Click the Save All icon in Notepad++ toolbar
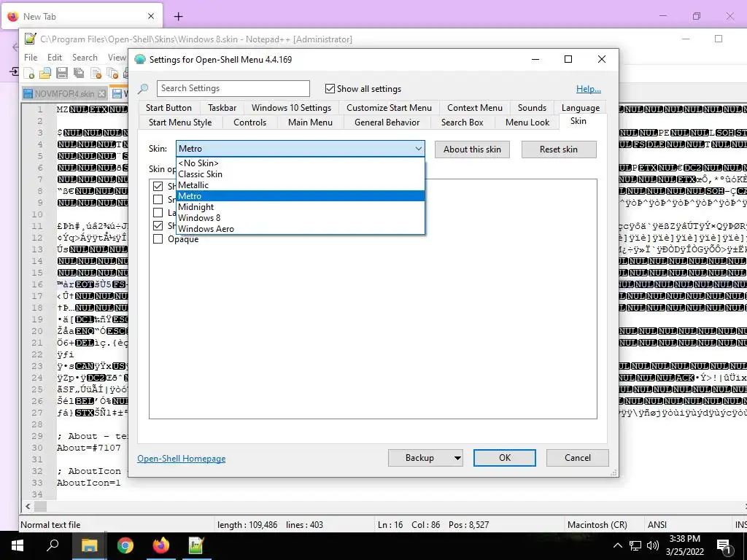Viewport: 747px width, 560px height. click(x=79, y=74)
